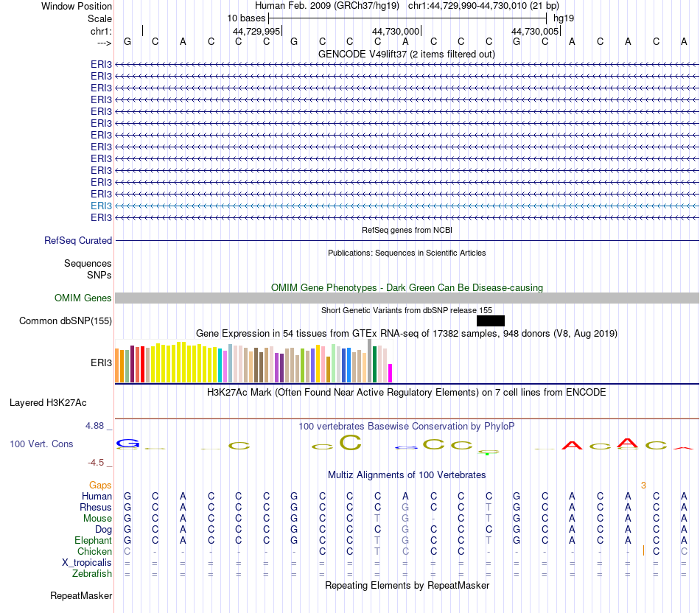Open '100 vertebrates Basewise Conservation by PhyloP' title
700x613 pixels.
tap(407, 427)
